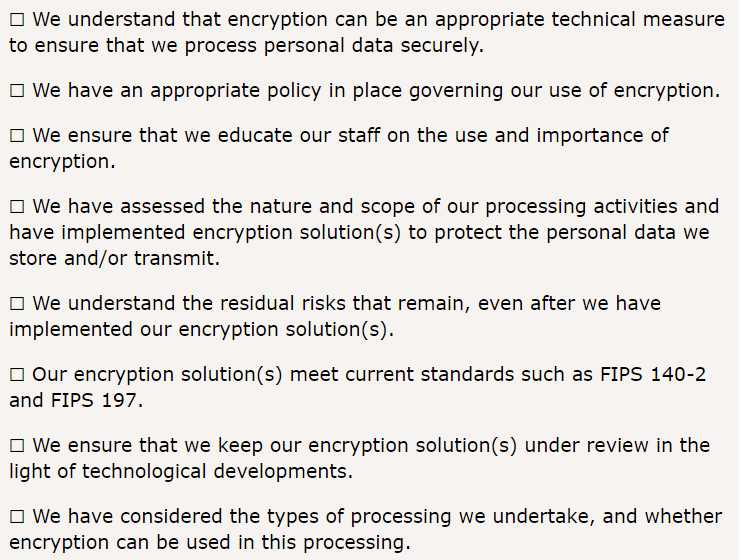Click the phrase 'implemented our encryption solution(s)'
The width and height of the screenshot is (742, 560).
[x=199, y=329]
